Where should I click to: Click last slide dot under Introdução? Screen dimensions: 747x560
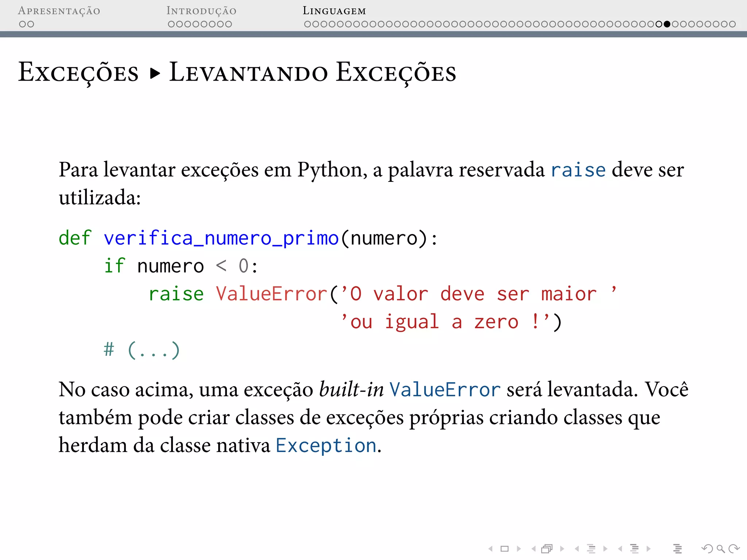pos(228,24)
